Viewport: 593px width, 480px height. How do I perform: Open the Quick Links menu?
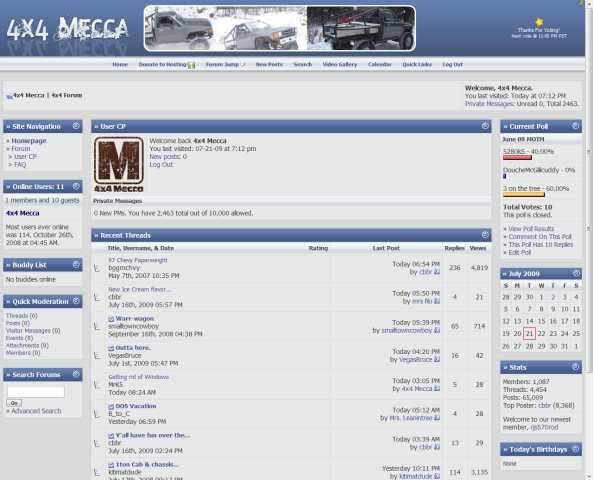(417, 64)
